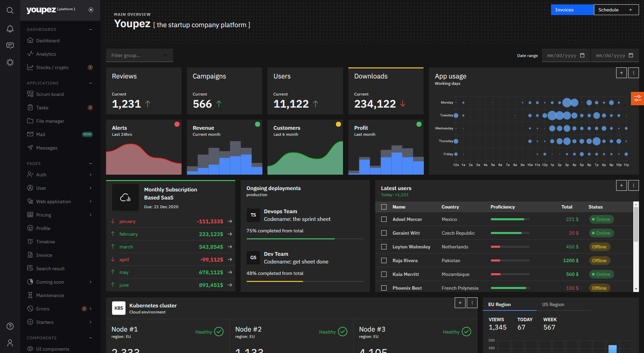
Task: Expand the User submenu
Action: coord(91,188)
